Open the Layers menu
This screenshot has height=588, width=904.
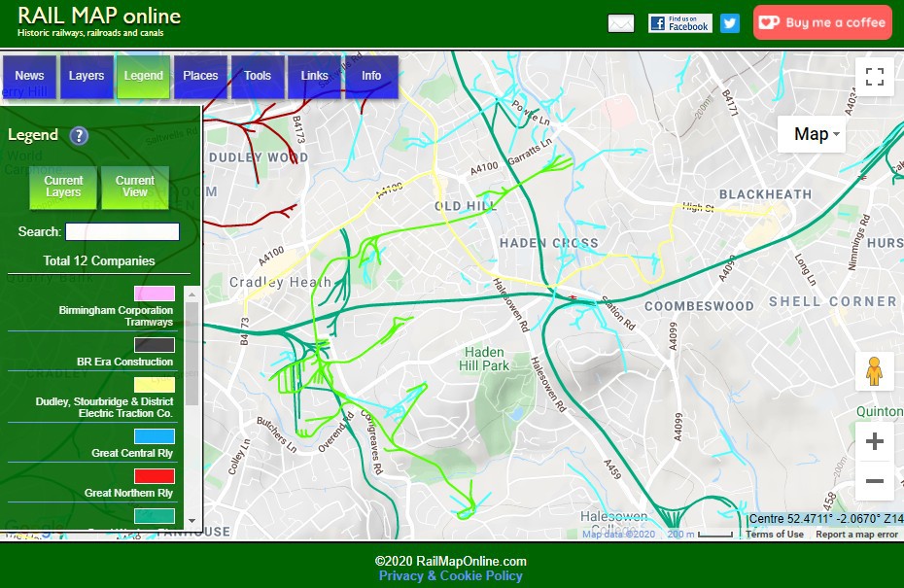coord(87,76)
